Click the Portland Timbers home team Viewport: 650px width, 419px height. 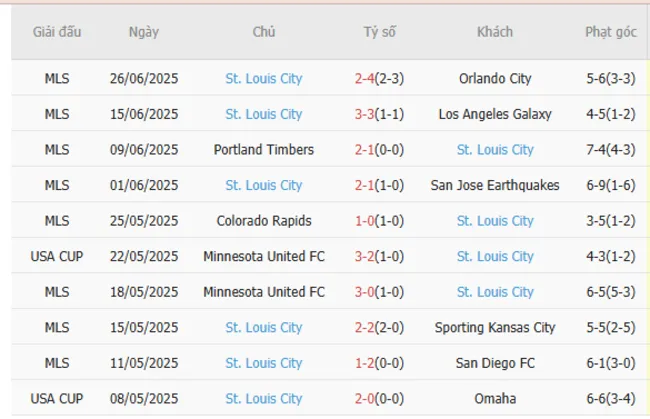[264, 150]
